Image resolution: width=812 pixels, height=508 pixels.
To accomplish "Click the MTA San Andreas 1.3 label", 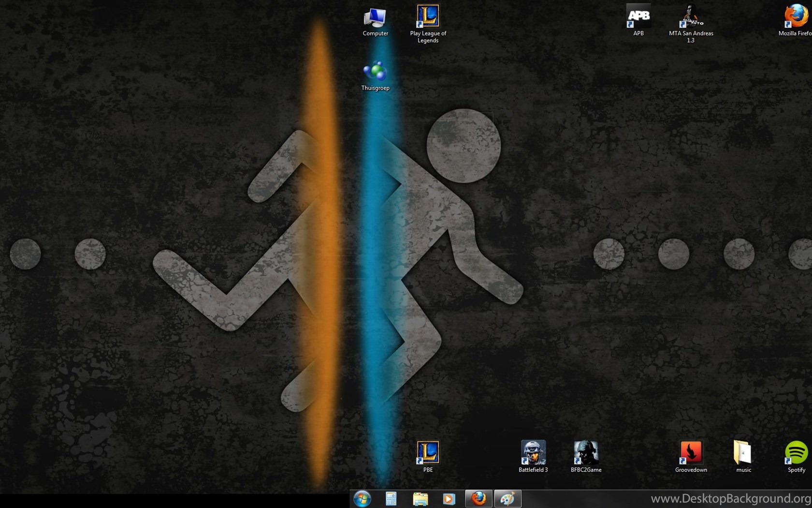I will tap(691, 37).
